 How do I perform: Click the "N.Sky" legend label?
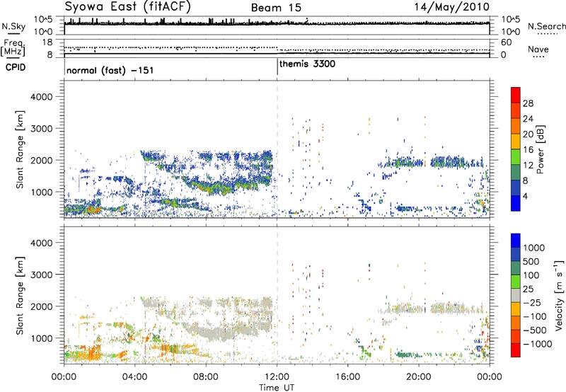[x=13, y=26]
